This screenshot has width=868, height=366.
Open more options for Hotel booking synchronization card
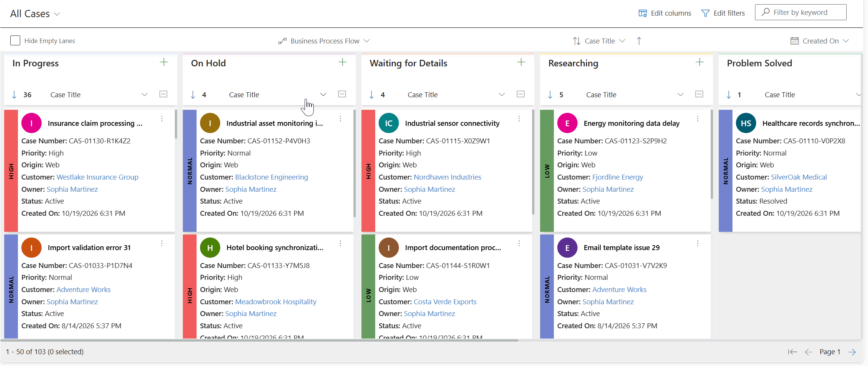point(340,243)
